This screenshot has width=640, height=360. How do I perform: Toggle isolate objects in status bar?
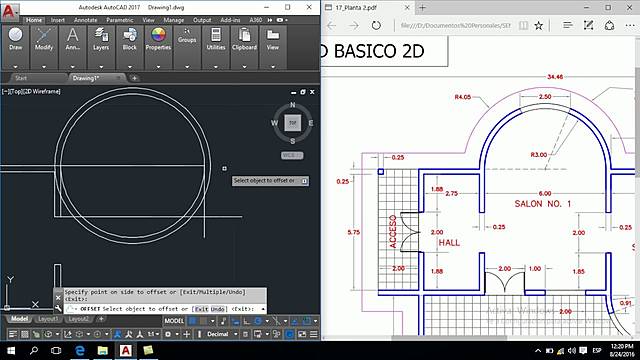(x=277, y=334)
